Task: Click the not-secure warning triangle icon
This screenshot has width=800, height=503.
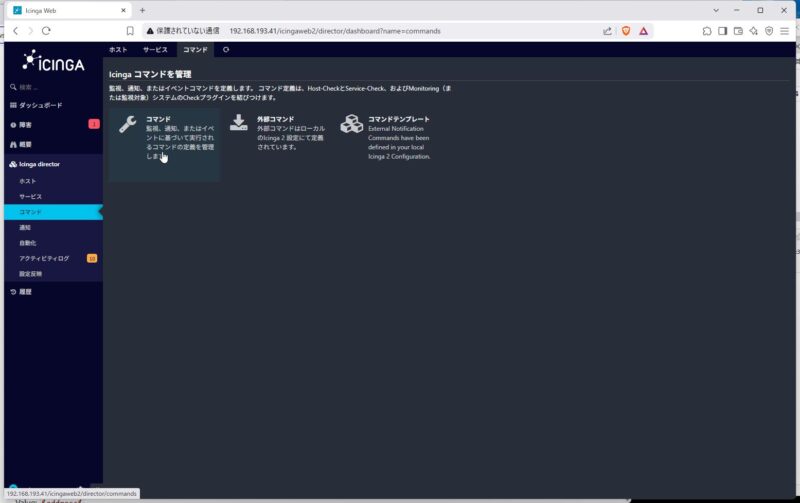Action: [150, 31]
